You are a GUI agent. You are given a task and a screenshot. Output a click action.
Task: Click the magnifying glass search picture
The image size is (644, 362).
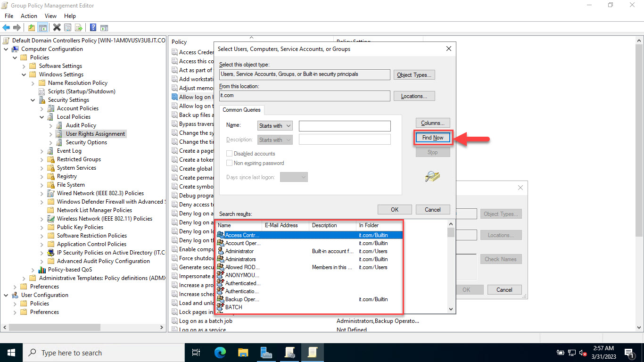pyautogui.click(x=432, y=176)
